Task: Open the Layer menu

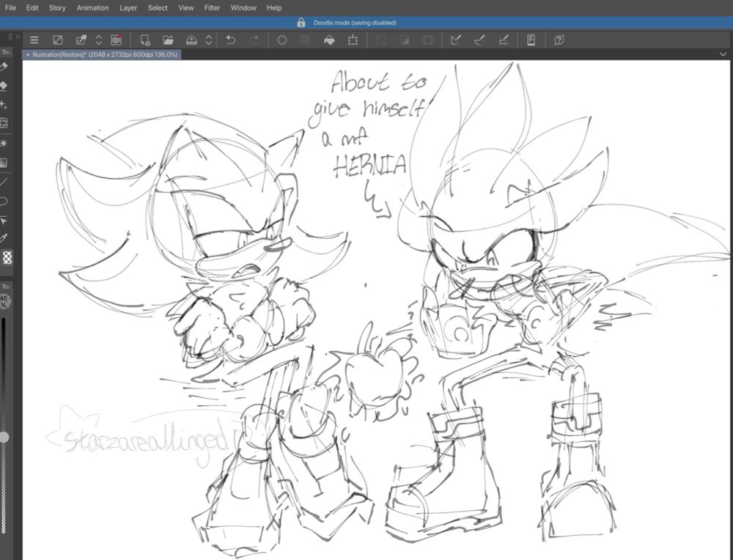Action: click(x=128, y=8)
